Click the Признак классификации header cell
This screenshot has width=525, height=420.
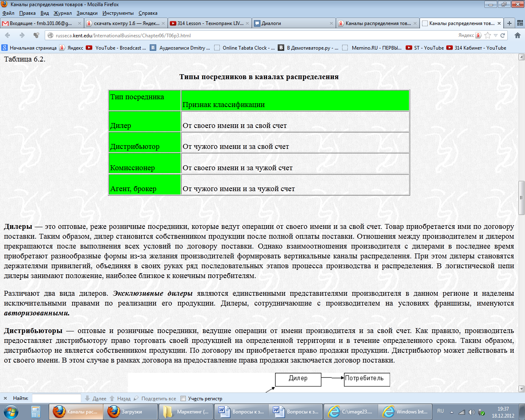pos(295,100)
